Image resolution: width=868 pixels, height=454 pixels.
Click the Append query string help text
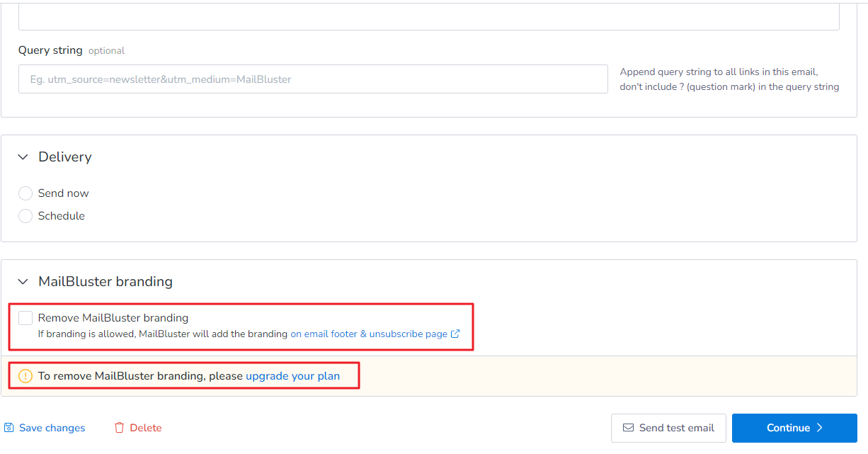click(729, 79)
